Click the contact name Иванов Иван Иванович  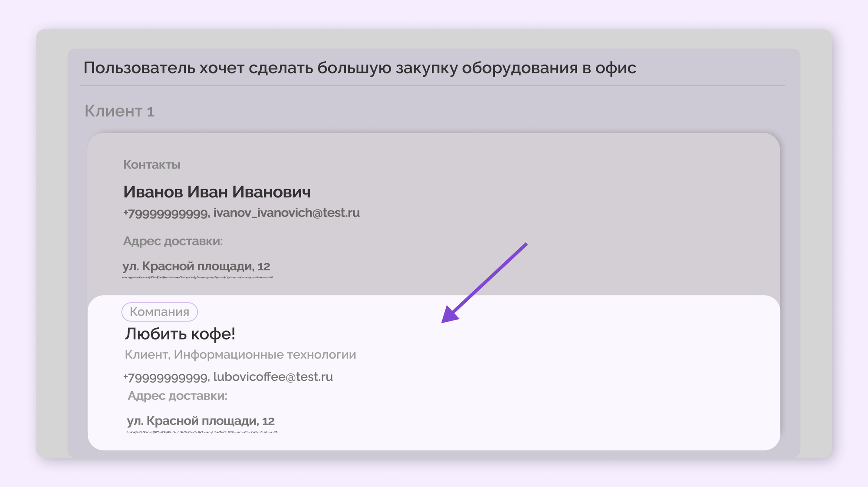(x=217, y=192)
